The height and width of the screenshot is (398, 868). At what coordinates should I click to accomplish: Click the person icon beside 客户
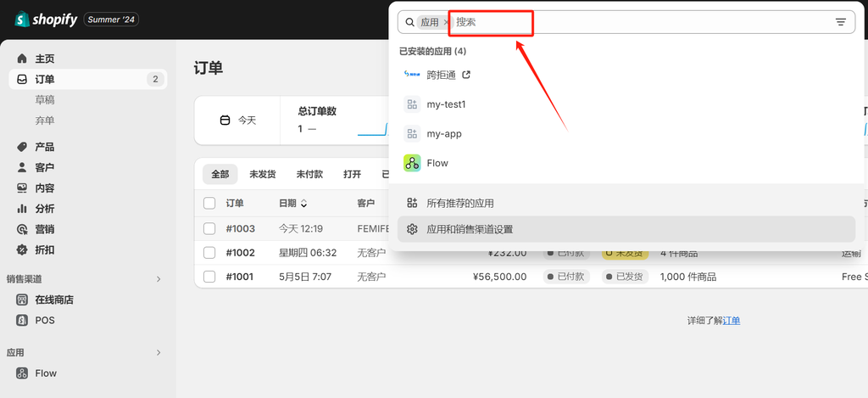click(22, 167)
